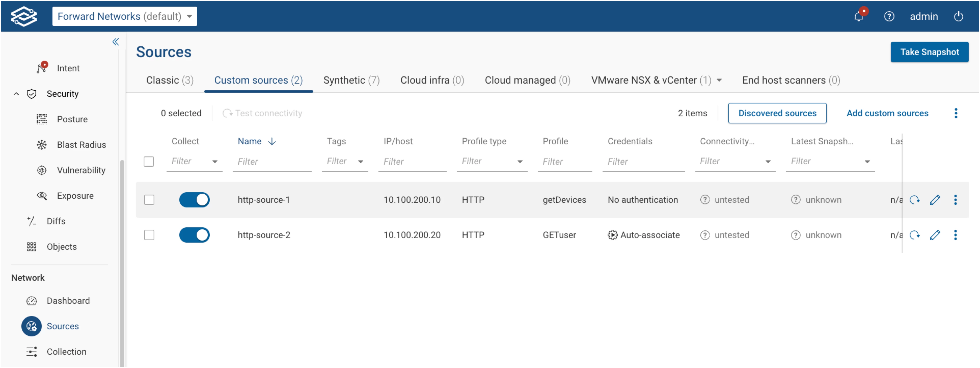Open table options kebab menu near Add custom sources

click(956, 113)
